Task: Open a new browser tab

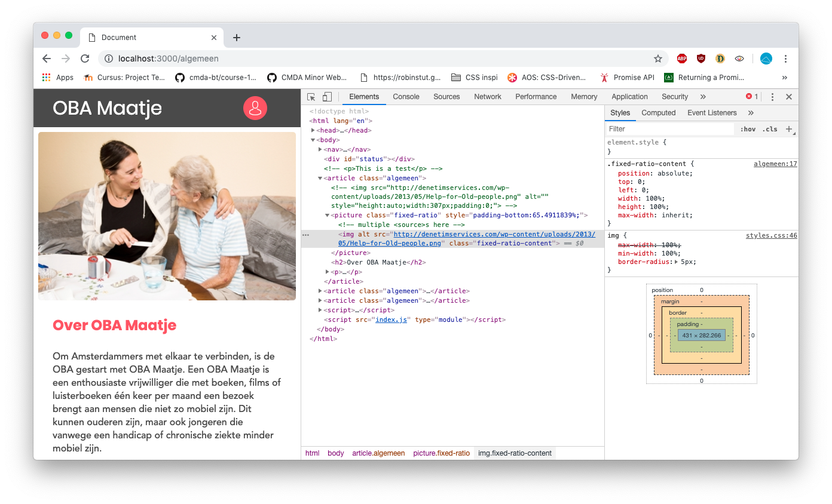Action: (237, 38)
